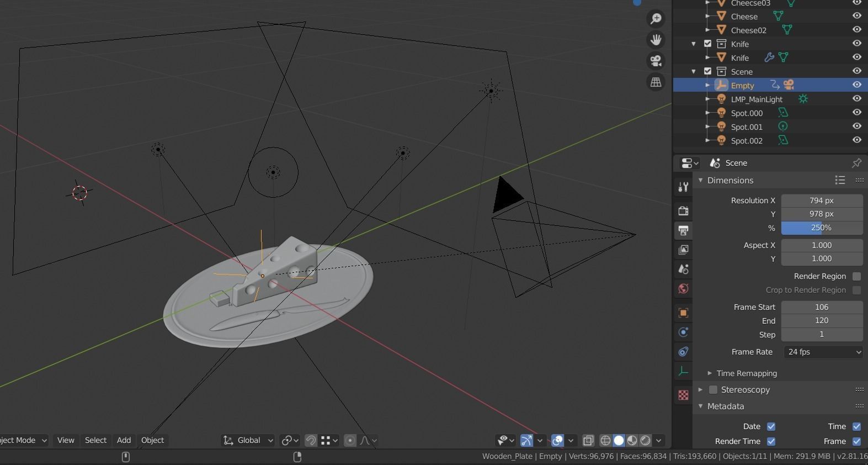Hide Cheese02 object in outliner
The width and height of the screenshot is (868, 465).
[x=856, y=29]
